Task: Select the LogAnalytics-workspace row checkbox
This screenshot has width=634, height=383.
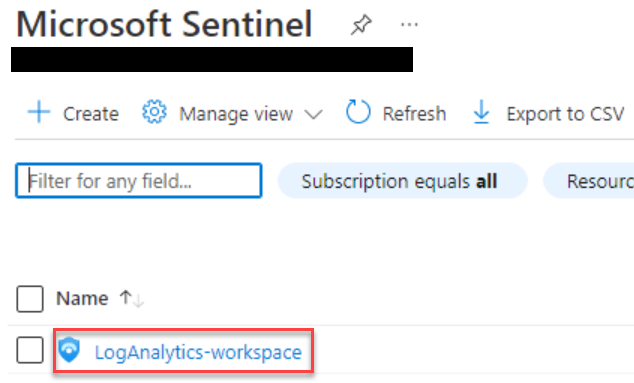Action: point(30,350)
